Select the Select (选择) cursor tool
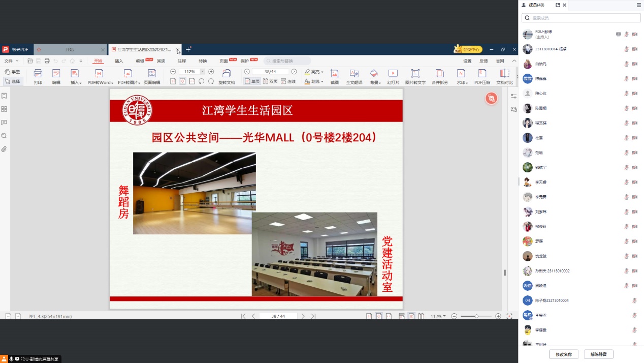Image resolution: width=644 pixels, height=363 pixels. [x=12, y=81]
